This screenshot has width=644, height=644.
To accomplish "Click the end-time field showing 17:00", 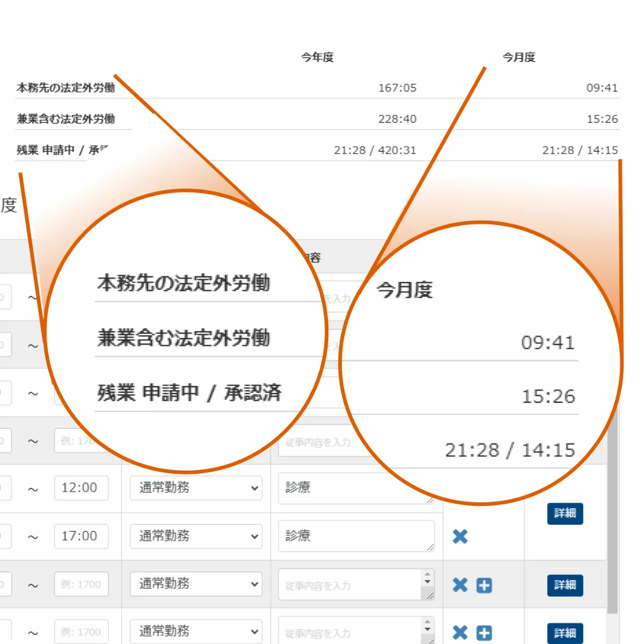I will (81, 536).
